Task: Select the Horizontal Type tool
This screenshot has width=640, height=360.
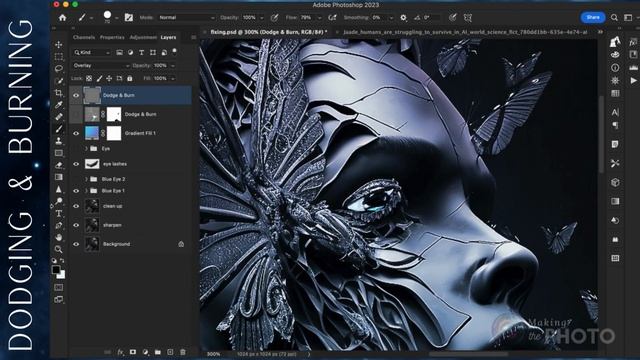Action: point(59,213)
